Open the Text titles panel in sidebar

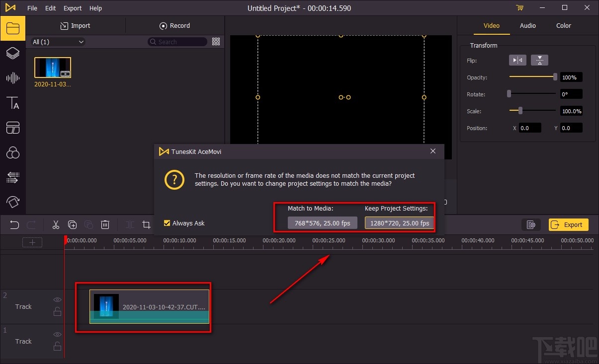tap(13, 103)
